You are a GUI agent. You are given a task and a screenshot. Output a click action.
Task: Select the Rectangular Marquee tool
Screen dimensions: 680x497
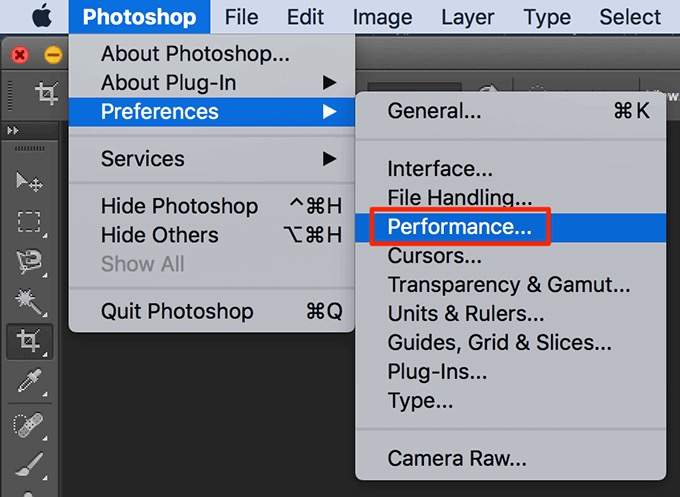pyautogui.click(x=29, y=222)
